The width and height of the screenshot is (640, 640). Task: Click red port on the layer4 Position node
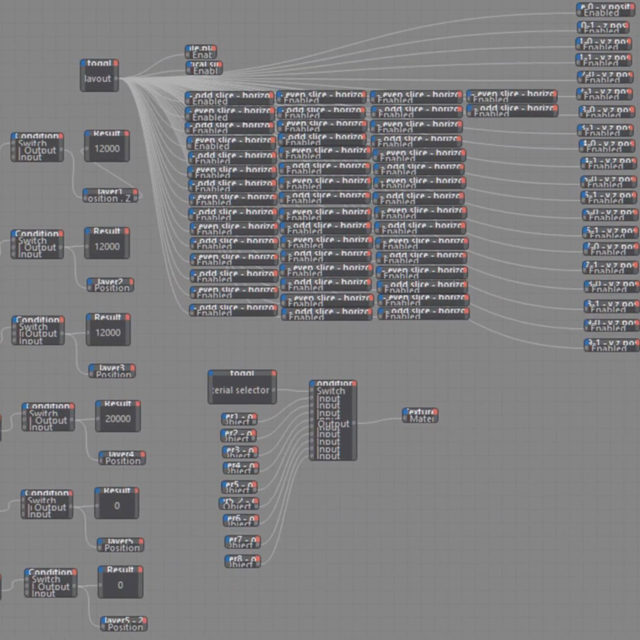click(143, 454)
